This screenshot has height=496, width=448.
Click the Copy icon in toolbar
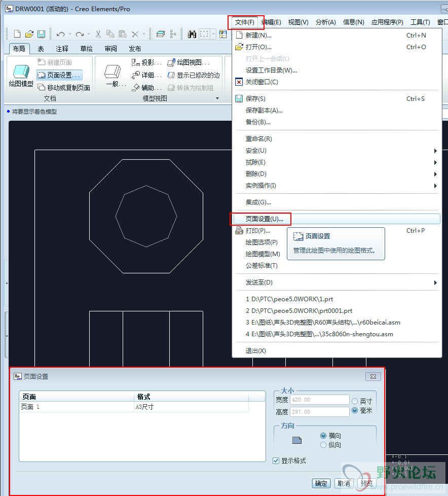(x=110, y=34)
